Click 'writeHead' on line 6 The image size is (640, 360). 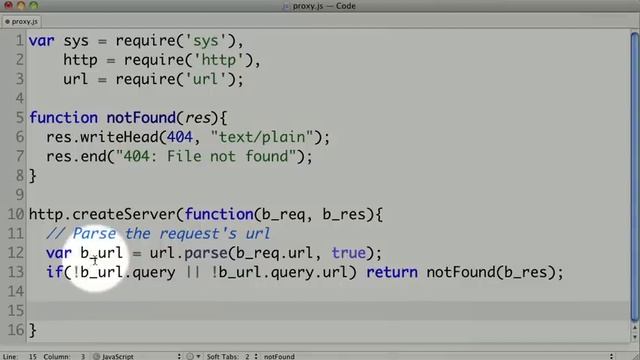(119, 137)
